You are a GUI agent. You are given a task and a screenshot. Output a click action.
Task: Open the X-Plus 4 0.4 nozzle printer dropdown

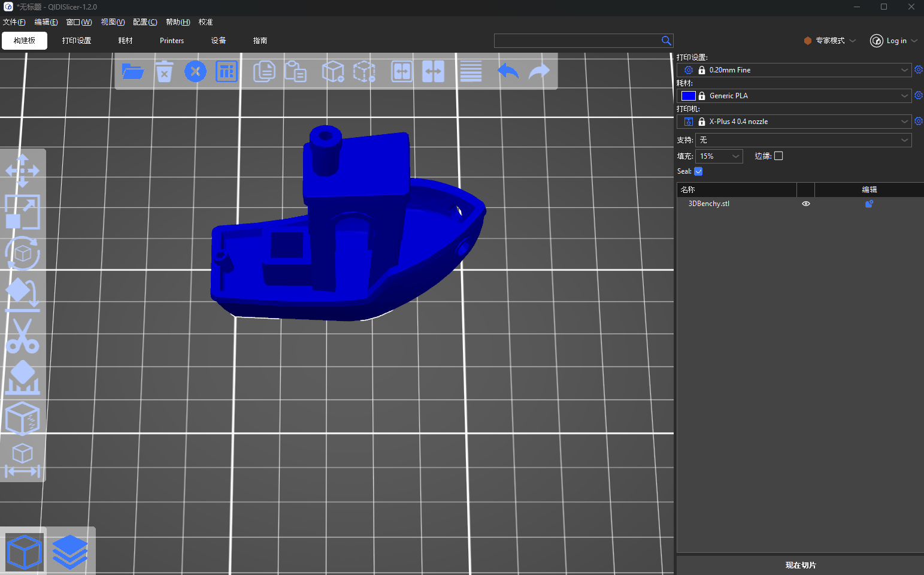pyautogui.click(x=794, y=122)
